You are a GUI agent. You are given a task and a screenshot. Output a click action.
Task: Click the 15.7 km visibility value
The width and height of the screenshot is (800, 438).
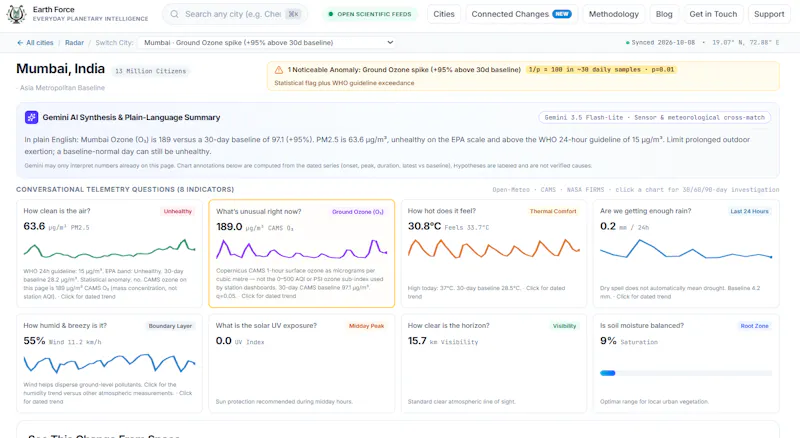(x=417, y=341)
